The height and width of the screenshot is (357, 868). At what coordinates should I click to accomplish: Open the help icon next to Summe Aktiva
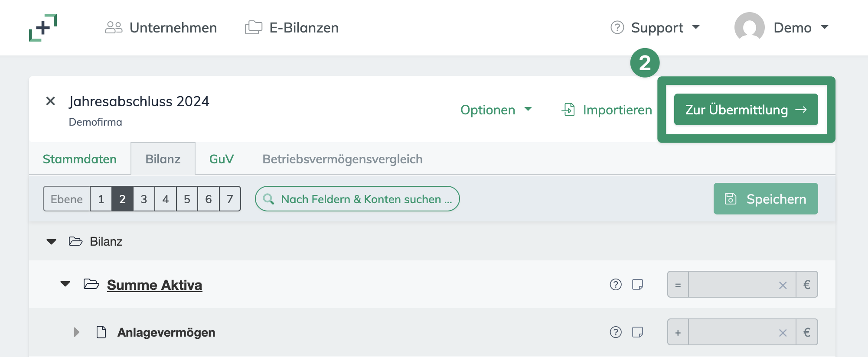click(x=616, y=285)
